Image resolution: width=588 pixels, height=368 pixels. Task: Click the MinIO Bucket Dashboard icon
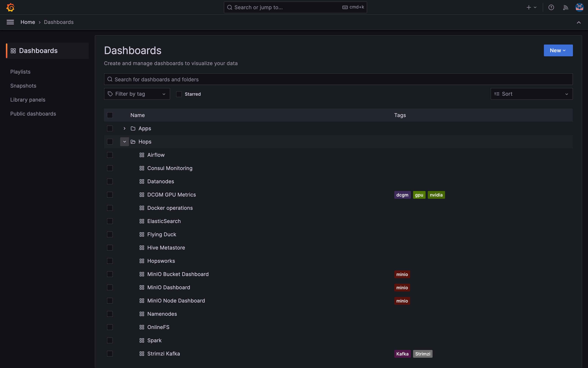click(142, 274)
